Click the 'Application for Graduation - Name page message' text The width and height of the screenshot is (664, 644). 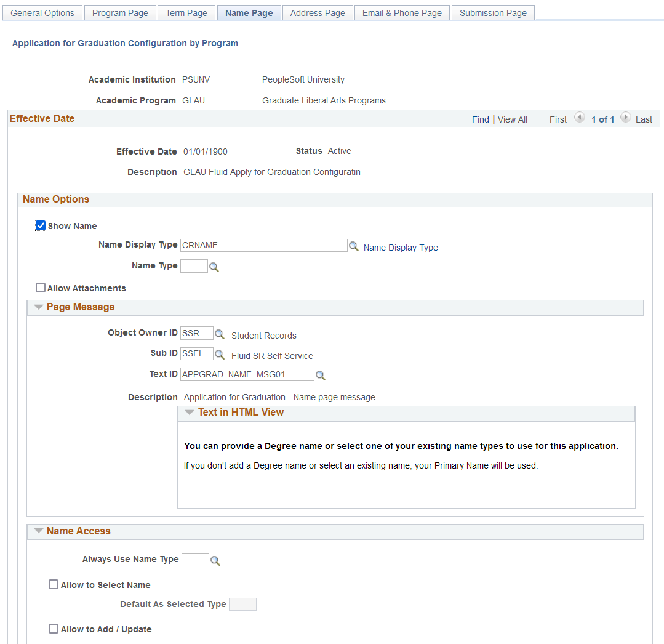click(x=279, y=397)
